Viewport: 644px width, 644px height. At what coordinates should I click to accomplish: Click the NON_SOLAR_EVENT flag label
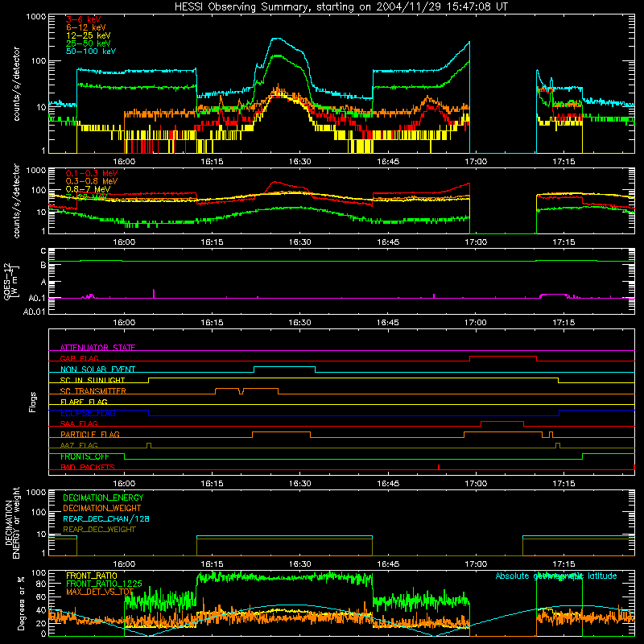(97, 369)
